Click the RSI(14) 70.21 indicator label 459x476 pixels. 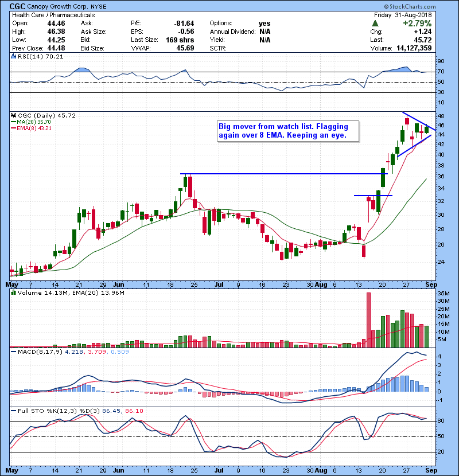click(x=41, y=56)
